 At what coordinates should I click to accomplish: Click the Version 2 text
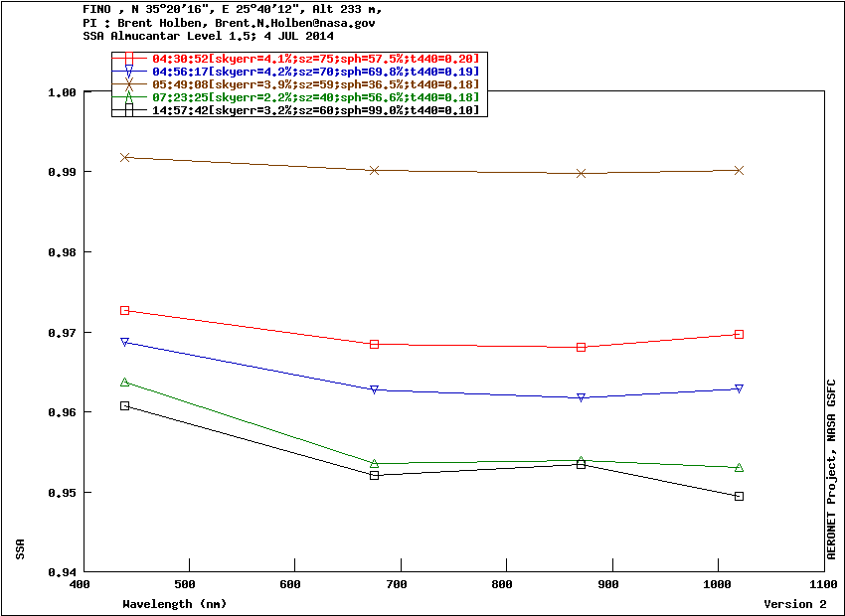[794, 603]
